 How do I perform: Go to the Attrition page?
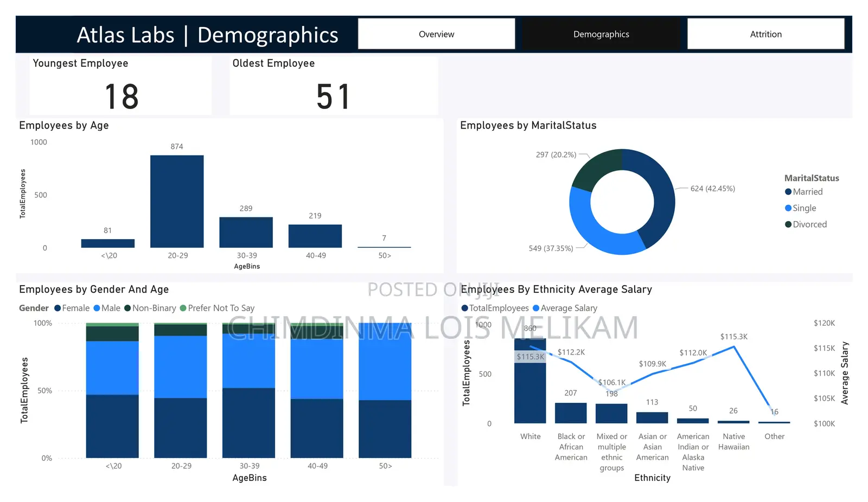(x=765, y=34)
